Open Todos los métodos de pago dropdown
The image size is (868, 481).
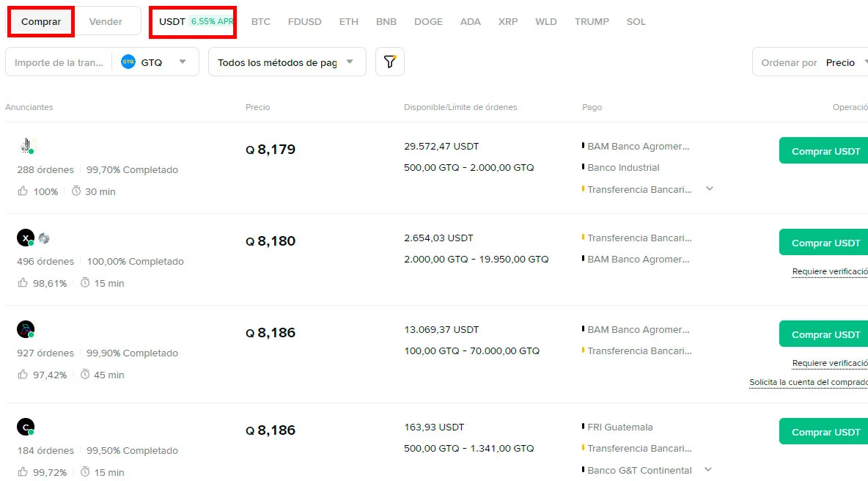(287, 62)
